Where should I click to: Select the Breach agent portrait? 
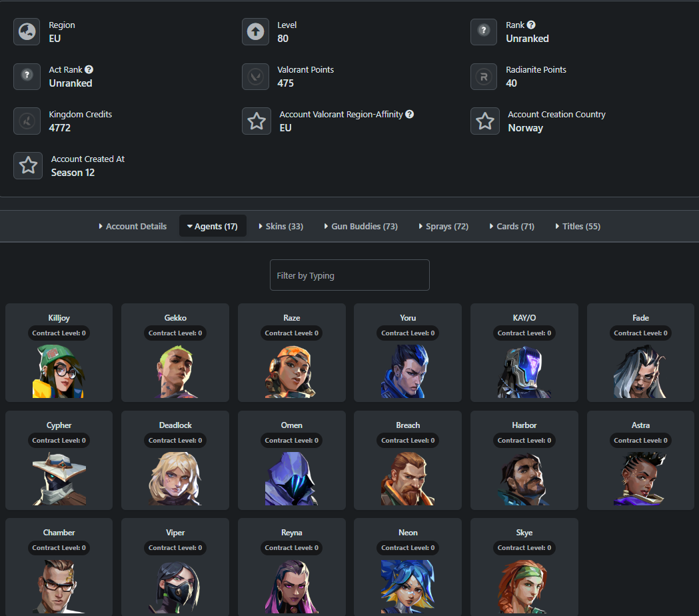coord(407,479)
